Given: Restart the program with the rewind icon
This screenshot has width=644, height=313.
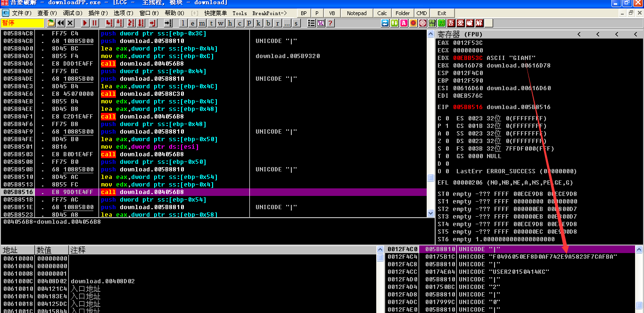Looking at the screenshot, I should pyautogui.click(x=61, y=23).
